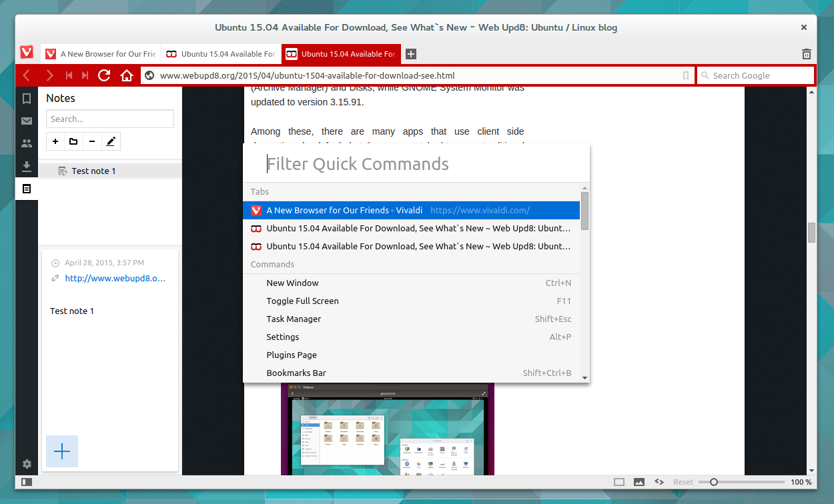Click Reset zoom in status bar

click(683, 482)
